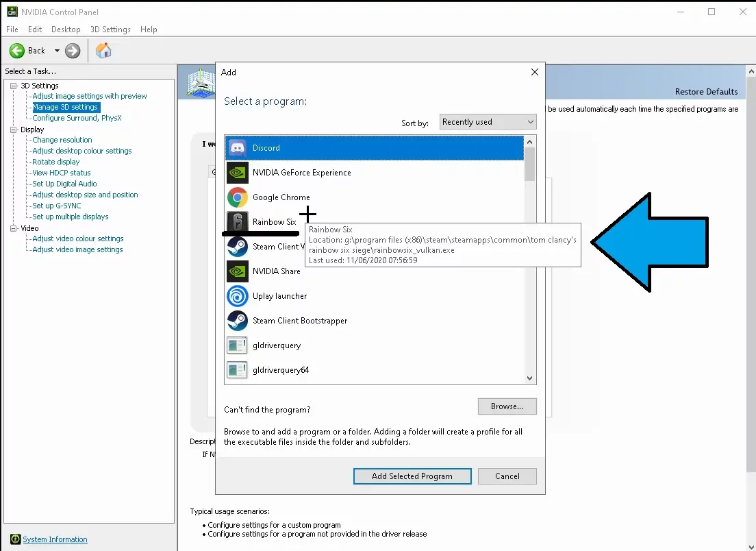This screenshot has height=551, width=756.
Task: Select the Uplay launcher row text
Action: pos(279,296)
